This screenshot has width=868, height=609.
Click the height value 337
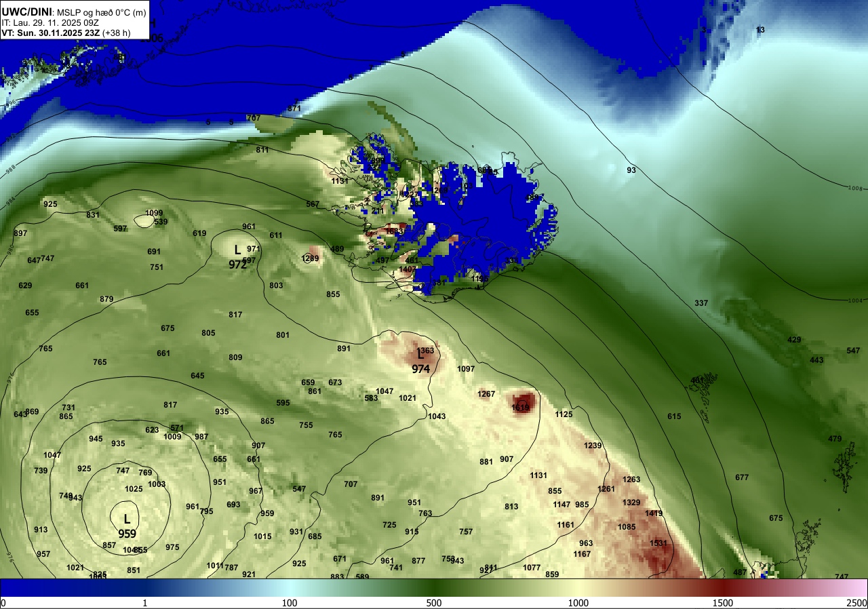tap(701, 303)
